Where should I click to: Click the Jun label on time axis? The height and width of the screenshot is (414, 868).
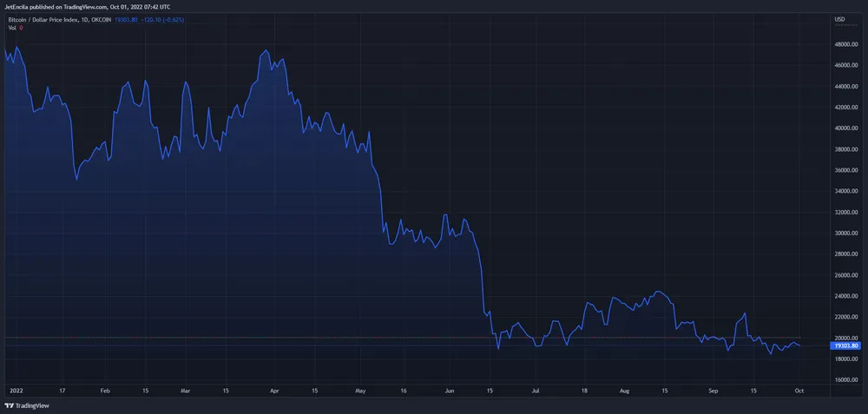point(449,391)
